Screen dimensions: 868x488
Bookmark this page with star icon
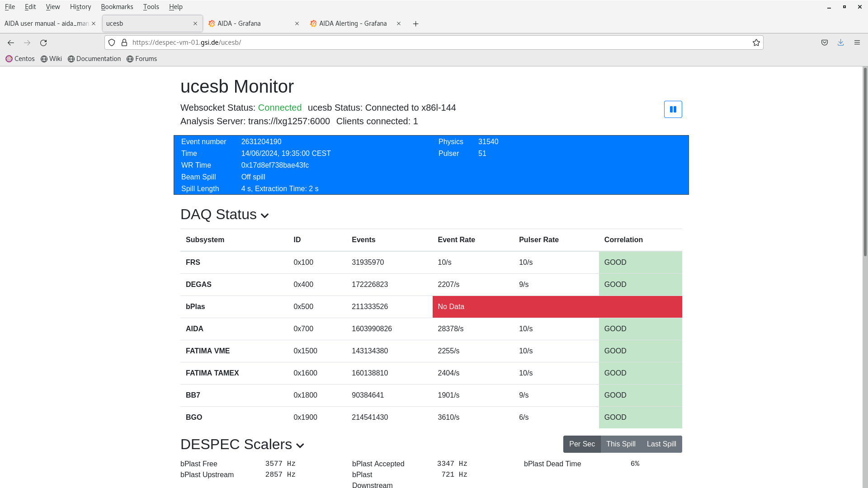click(756, 42)
